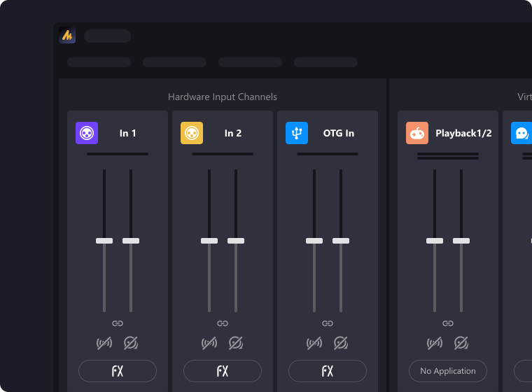This screenshot has height=392, width=532.
Task: Click the In 2 channel name label
Action: tap(232, 133)
